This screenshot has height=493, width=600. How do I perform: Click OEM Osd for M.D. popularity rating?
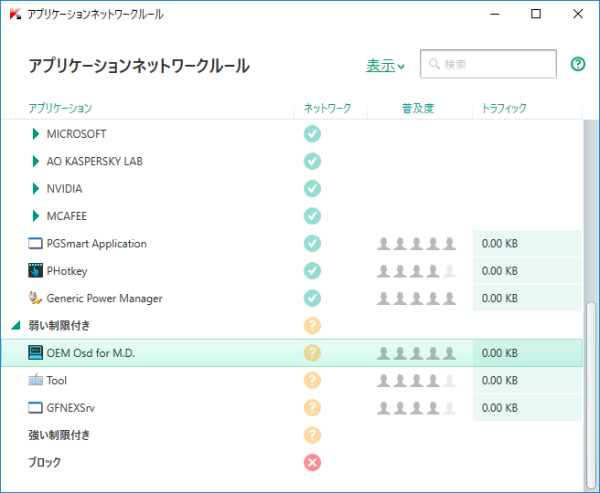pyautogui.click(x=416, y=353)
